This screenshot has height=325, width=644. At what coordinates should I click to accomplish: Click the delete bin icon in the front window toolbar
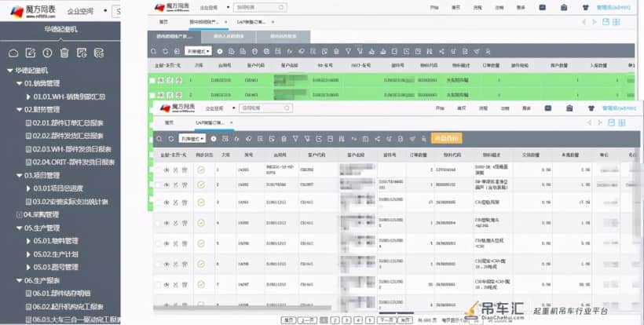click(x=284, y=139)
